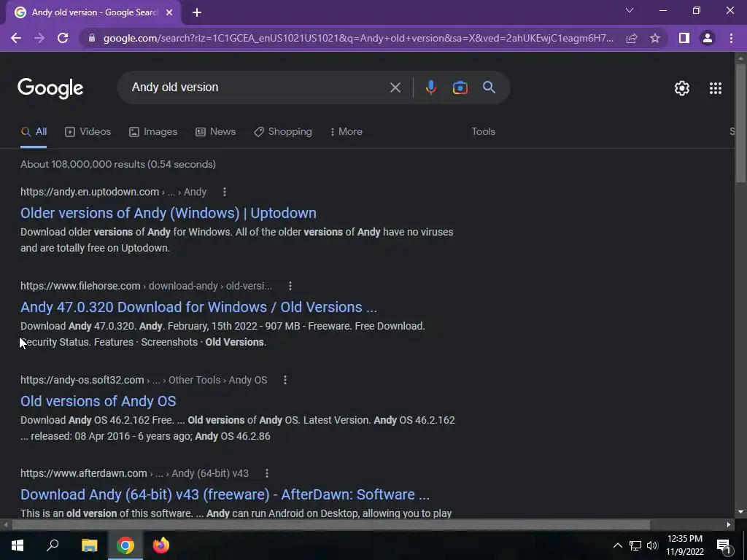This screenshot has height=560, width=747.
Task: Click the andy-os.soft32.com URL text
Action: pyautogui.click(x=82, y=380)
